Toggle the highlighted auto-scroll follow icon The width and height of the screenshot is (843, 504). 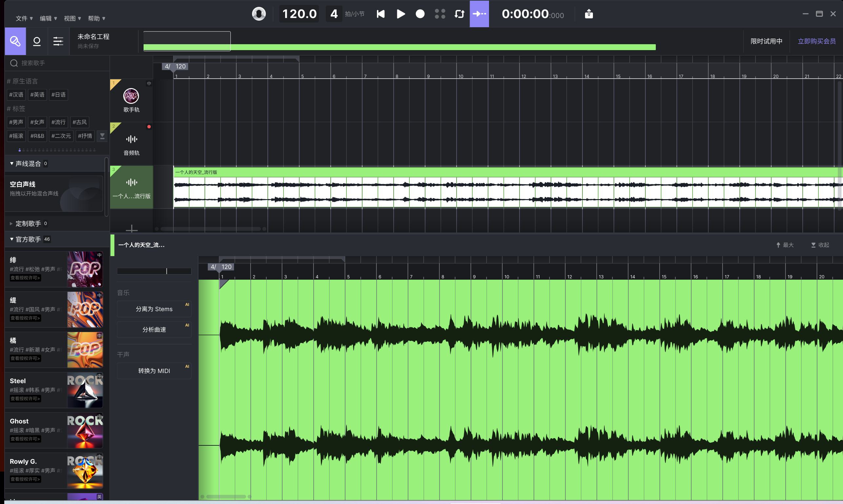[479, 14]
